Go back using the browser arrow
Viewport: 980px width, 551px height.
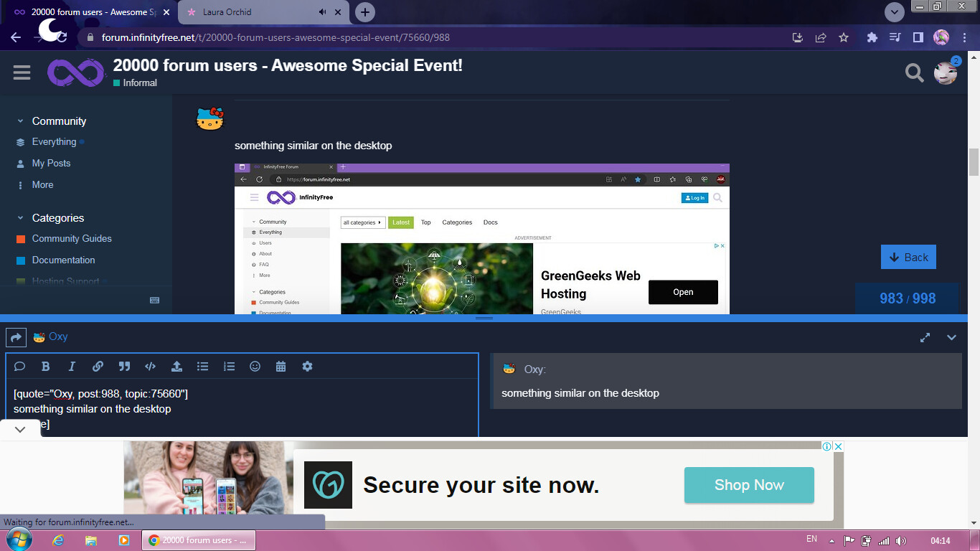16,37
